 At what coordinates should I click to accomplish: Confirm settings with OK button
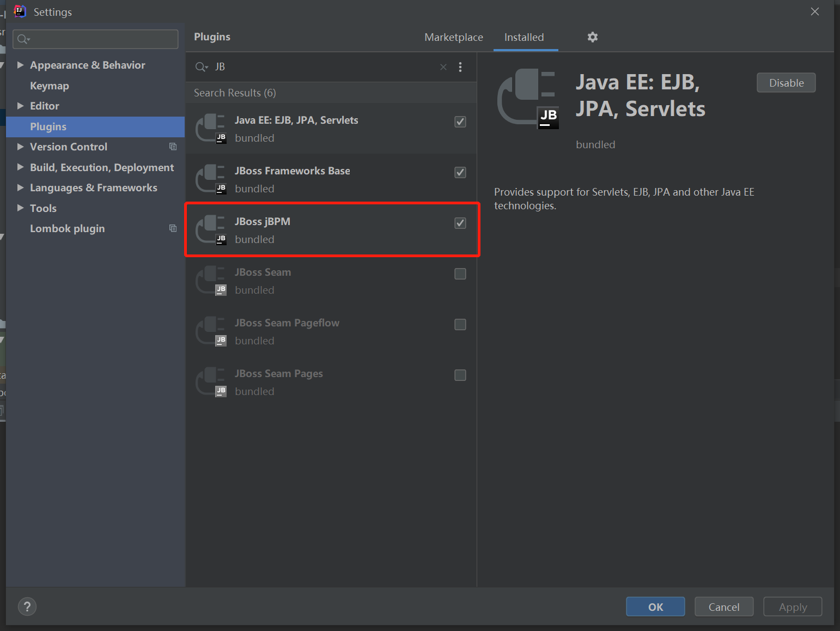pyautogui.click(x=655, y=606)
